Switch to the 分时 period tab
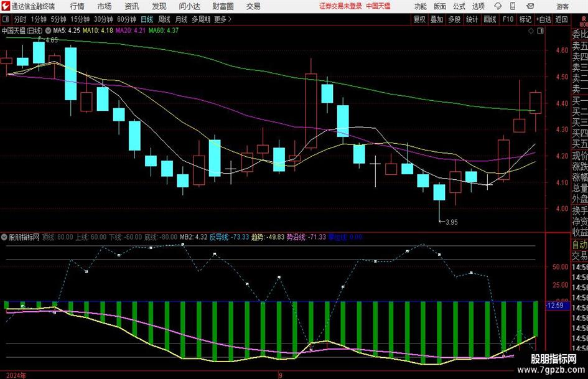This screenshot has width=588, height=379. [x=21, y=19]
